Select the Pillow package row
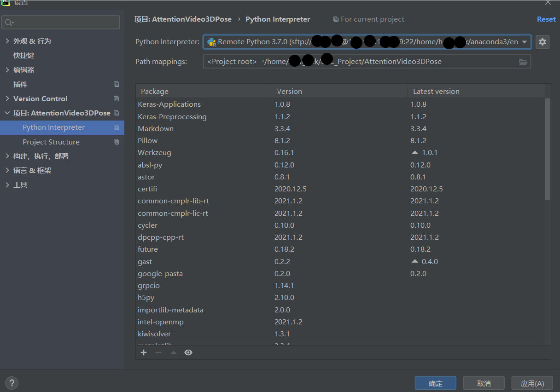This screenshot has height=392, width=560. [x=340, y=140]
